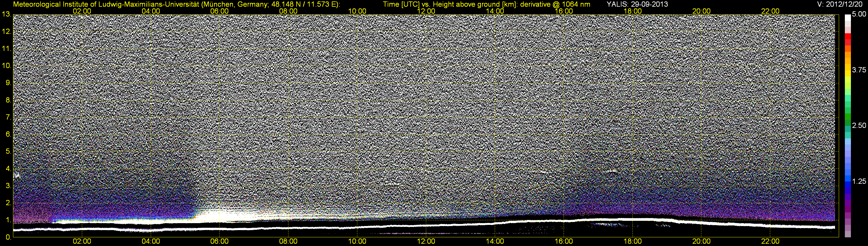
Task: Select 14:00 on the bottom time axis
Action: (x=495, y=242)
